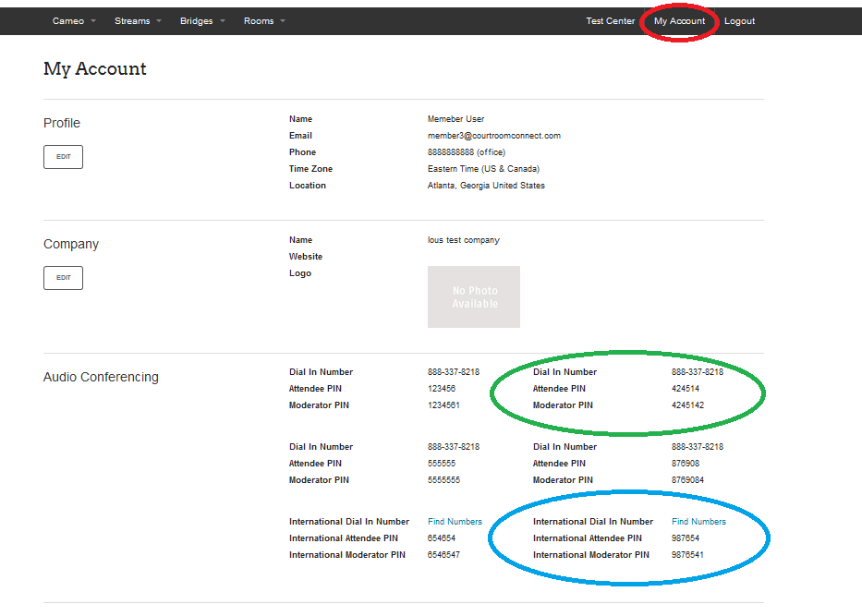862x616 pixels.
Task: Click the Time Zone label
Action: (310, 169)
